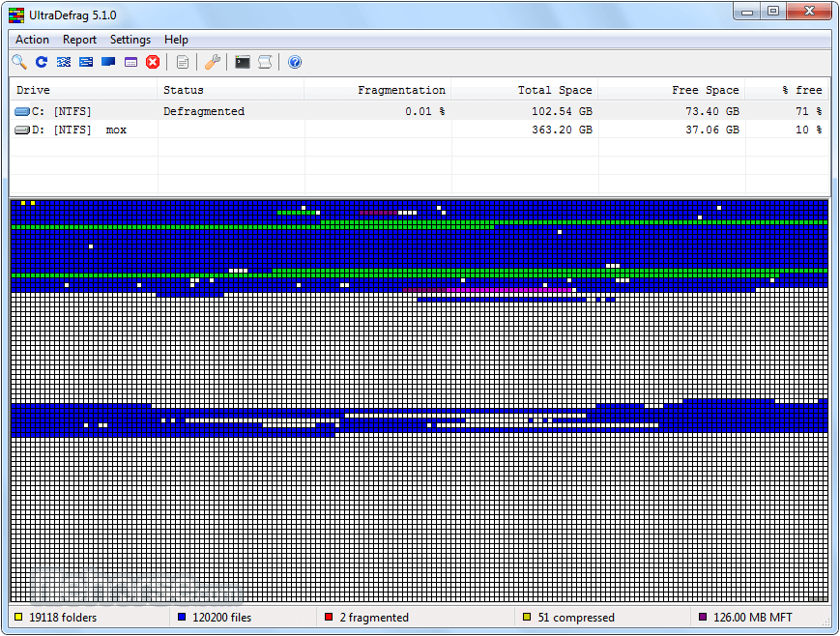Click the 73.40 GB free space cell

click(x=712, y=111)
